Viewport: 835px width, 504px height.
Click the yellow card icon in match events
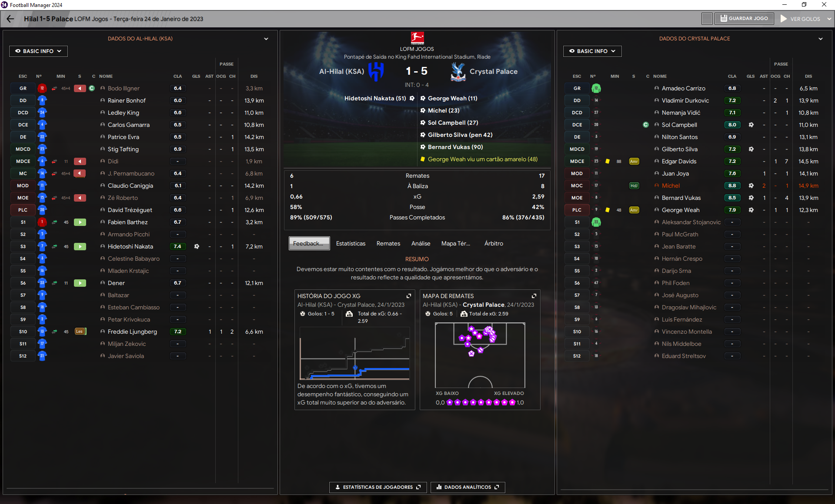423,159
